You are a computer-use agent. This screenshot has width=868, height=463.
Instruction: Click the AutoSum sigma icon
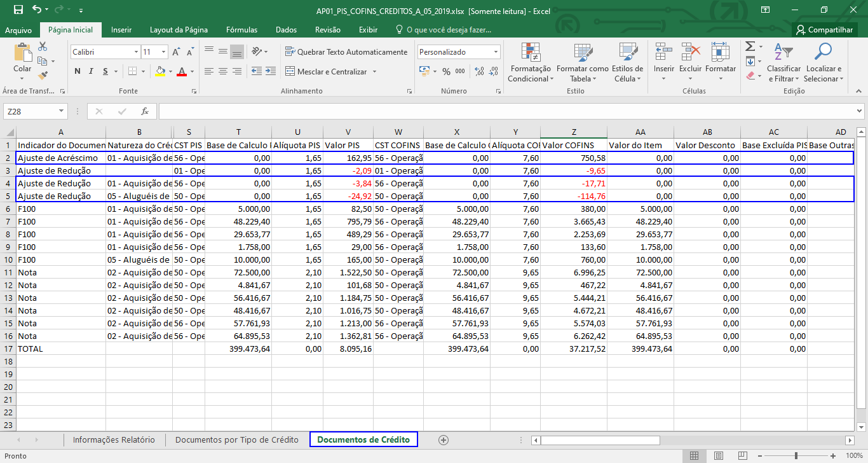click(750, 46)
